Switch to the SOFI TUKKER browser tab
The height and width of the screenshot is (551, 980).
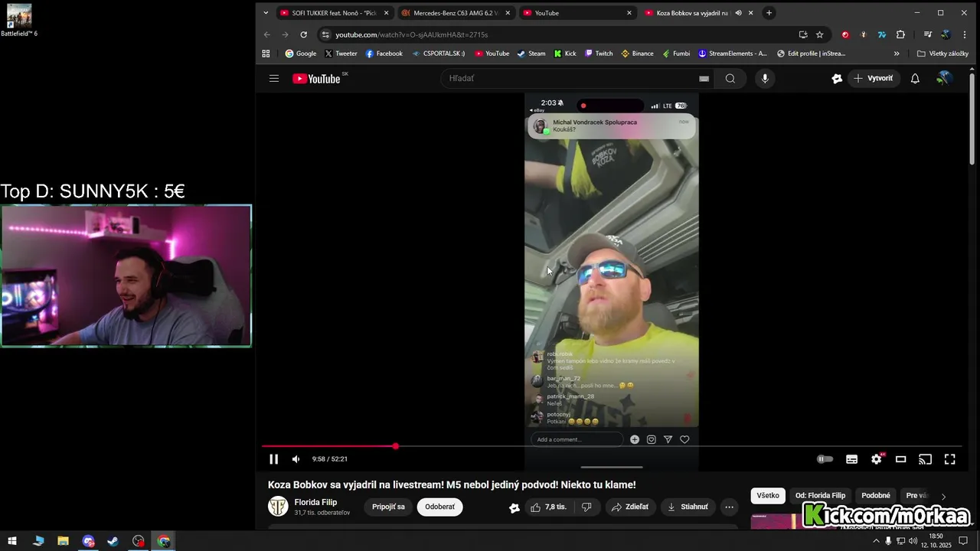[335, 13]
